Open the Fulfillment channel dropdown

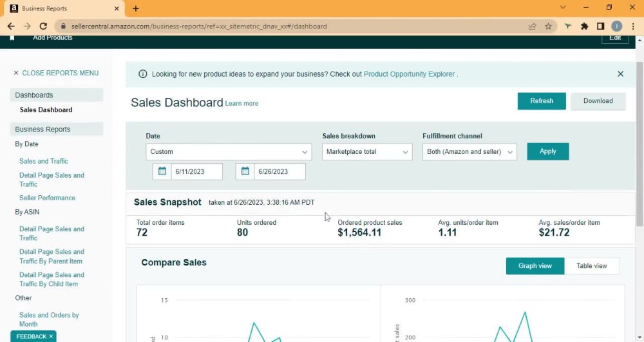pyautogui.click(x=469, y=151)
